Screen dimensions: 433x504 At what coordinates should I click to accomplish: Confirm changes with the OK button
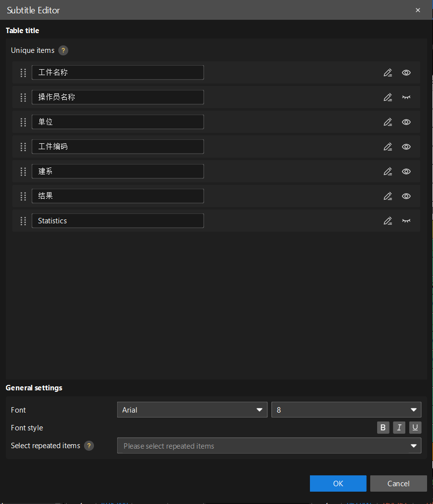[x=338, y=483]
